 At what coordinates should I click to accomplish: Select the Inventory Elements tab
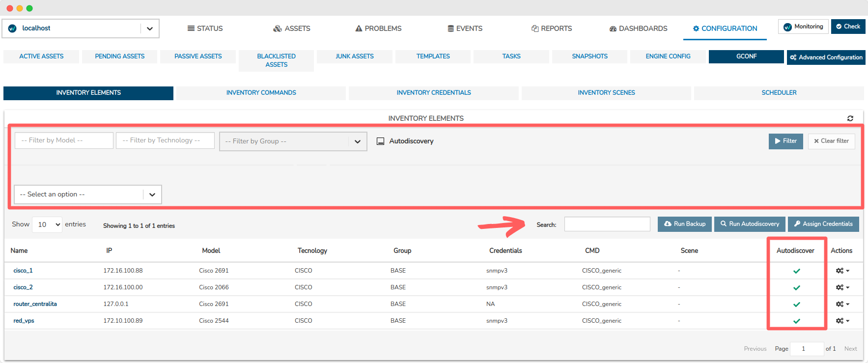[x=88, y=93]
